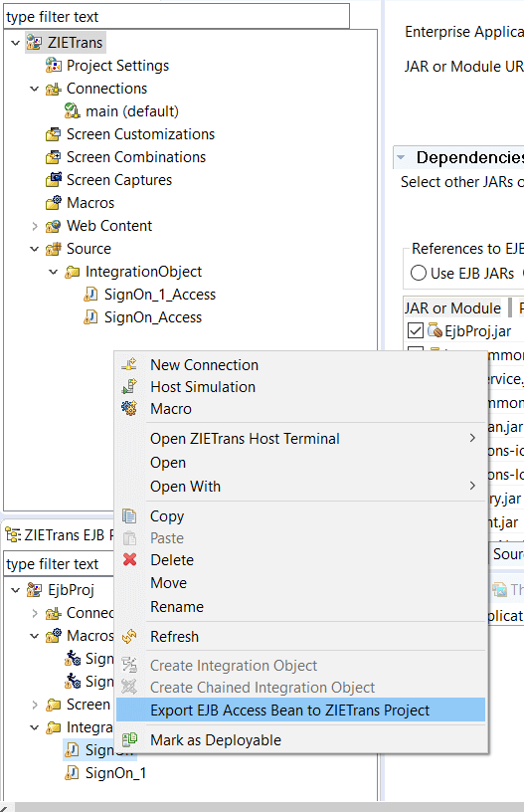Click the main (default) connection icon

tap(72, 111)
